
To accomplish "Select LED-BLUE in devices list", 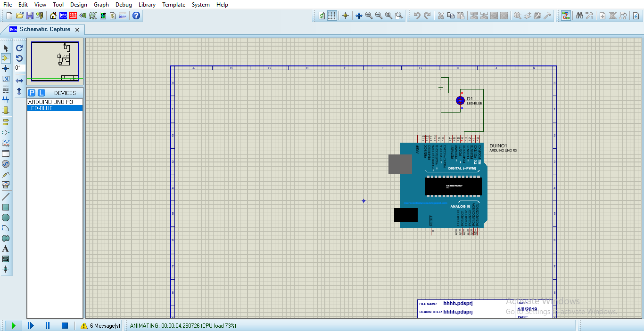I will [x=55, y=108].
